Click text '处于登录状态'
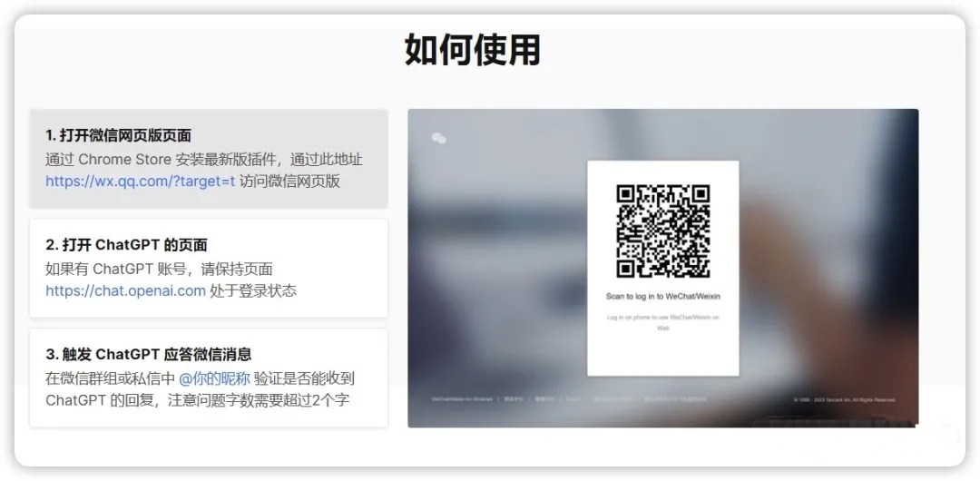This screenshot has height=481, width=980. 253,290
